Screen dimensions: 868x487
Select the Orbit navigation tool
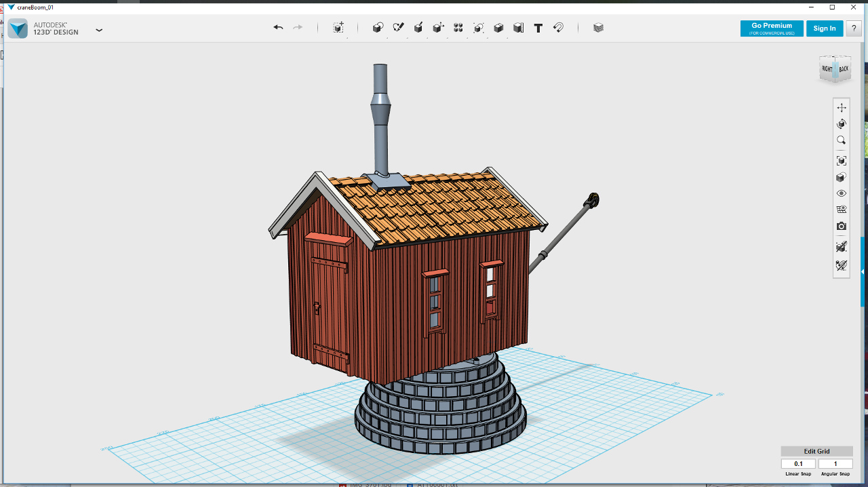click(x=842, y=124)
